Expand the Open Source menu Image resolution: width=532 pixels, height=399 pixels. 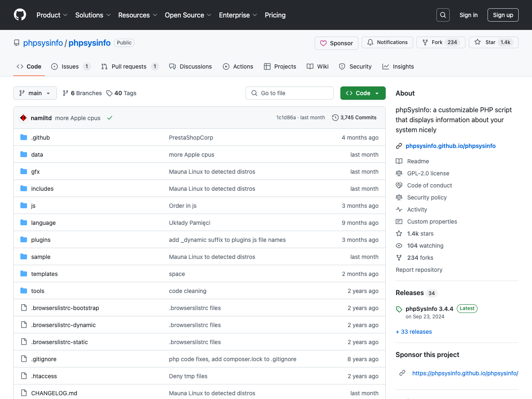tap(188, 15)
